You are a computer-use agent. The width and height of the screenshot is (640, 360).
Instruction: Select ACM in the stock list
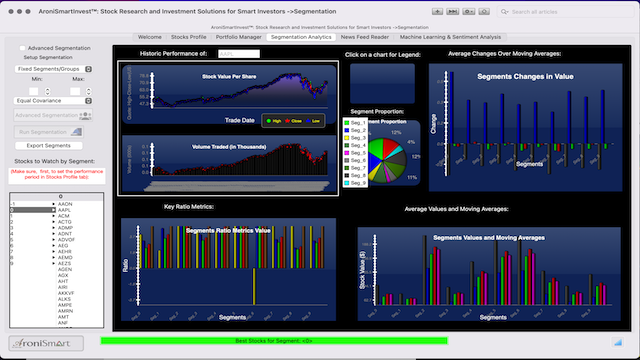pyautogui.click(x=63, y=216)
